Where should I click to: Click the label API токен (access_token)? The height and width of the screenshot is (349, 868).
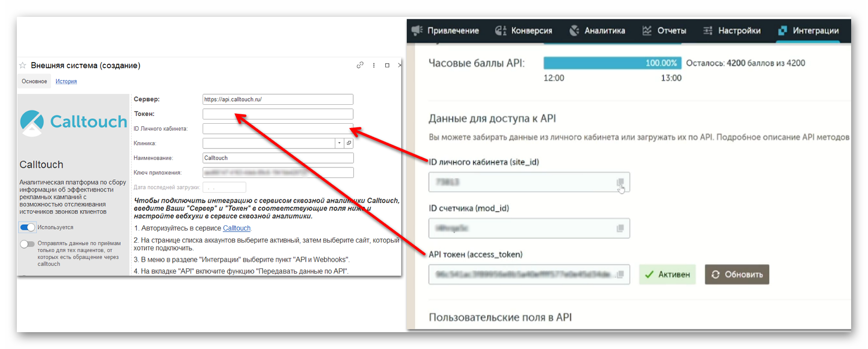click(475, 255)
